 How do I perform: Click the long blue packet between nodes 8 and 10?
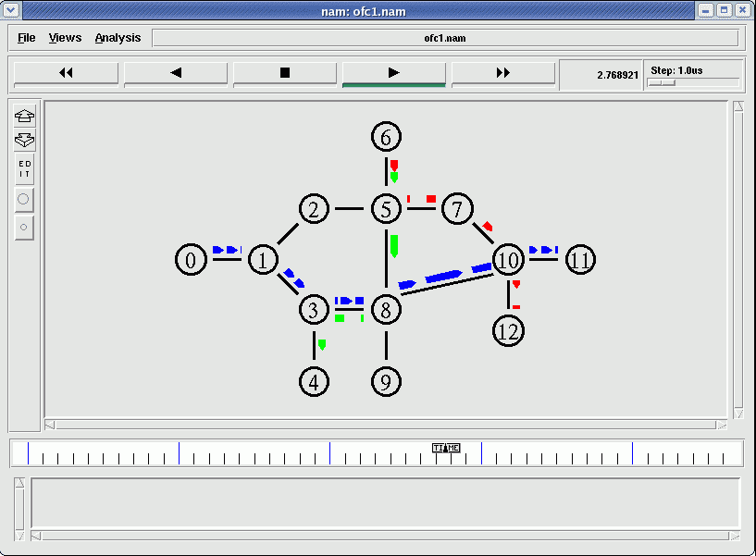pyautogui.click(x=443, y=277)
